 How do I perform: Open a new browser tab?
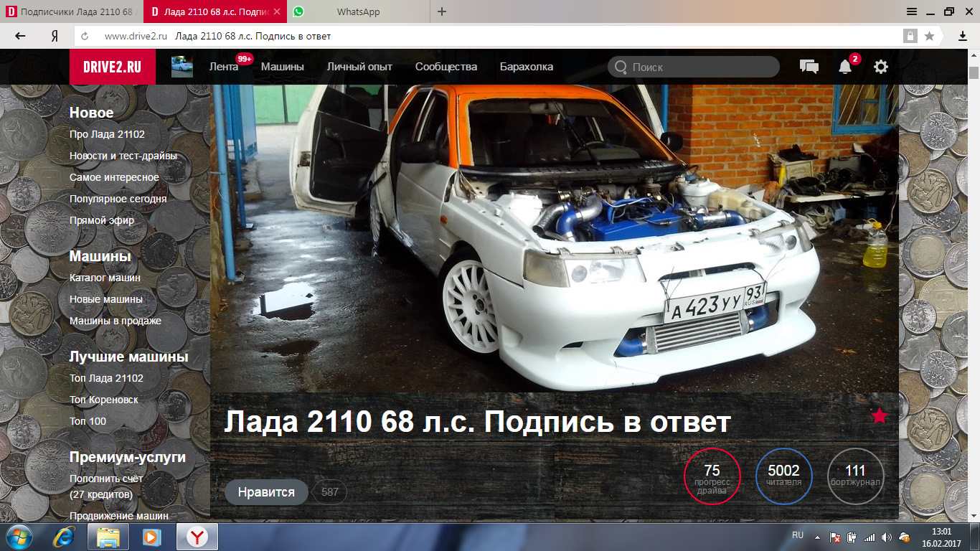coord(442,11)
